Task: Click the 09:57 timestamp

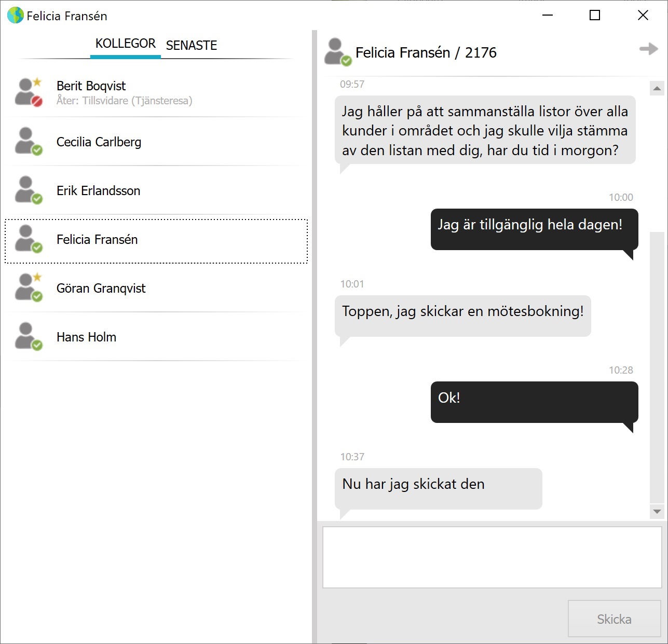Action: [352, 84]
